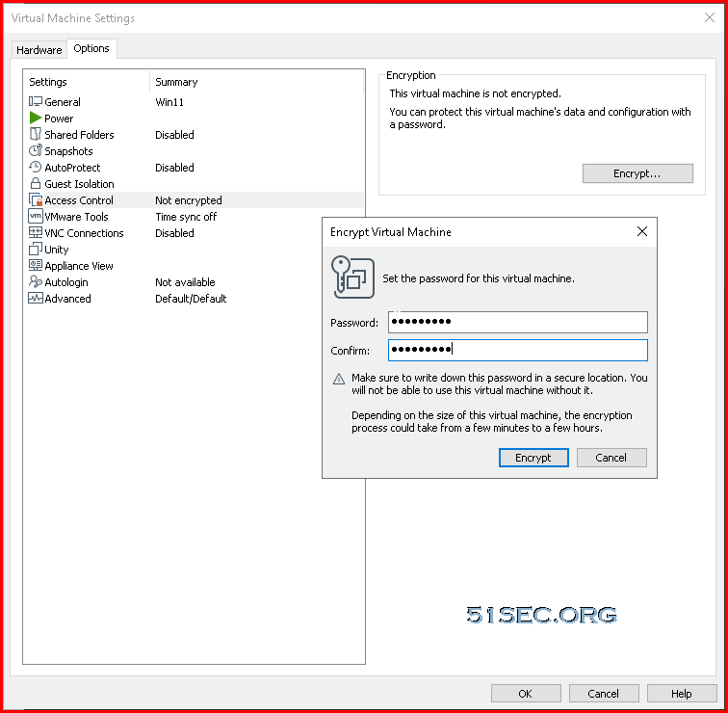Image resolution: width=728 pixels, height=713 pixels.
Task: Confirm with the Encrypt button in dialog
Action: point(533,458)
